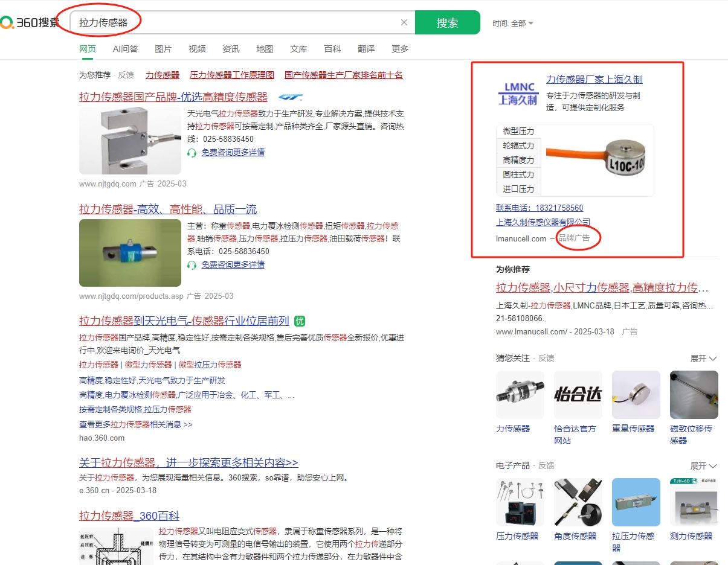Open 力传感器厂家上海久制 ad title
The height and width of the screenshot is (565, 728).
[x=594, y=80]
